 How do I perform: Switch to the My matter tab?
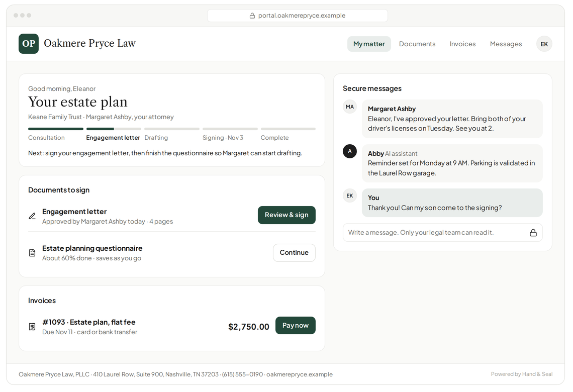click(x=369, y=44)
